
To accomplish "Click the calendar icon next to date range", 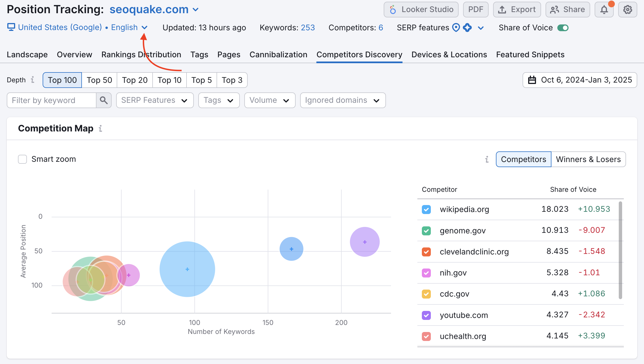I will [x=533, y=80].
